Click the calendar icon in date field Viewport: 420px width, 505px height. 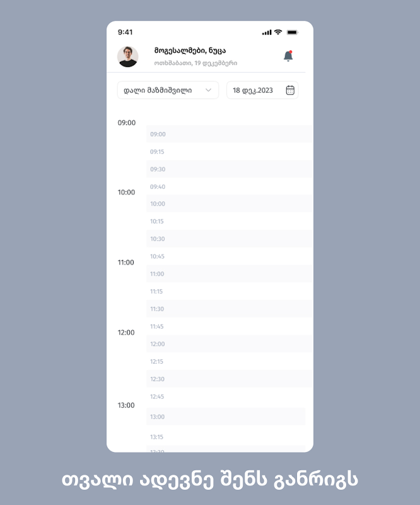(290, 90)
